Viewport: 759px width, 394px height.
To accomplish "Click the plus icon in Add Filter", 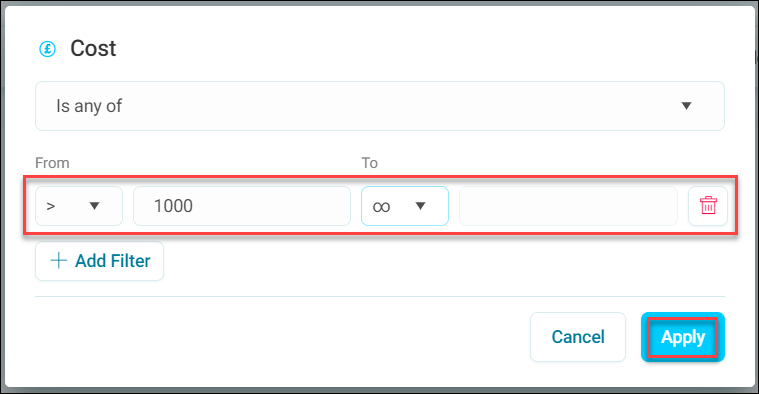I will coord(59,260).
